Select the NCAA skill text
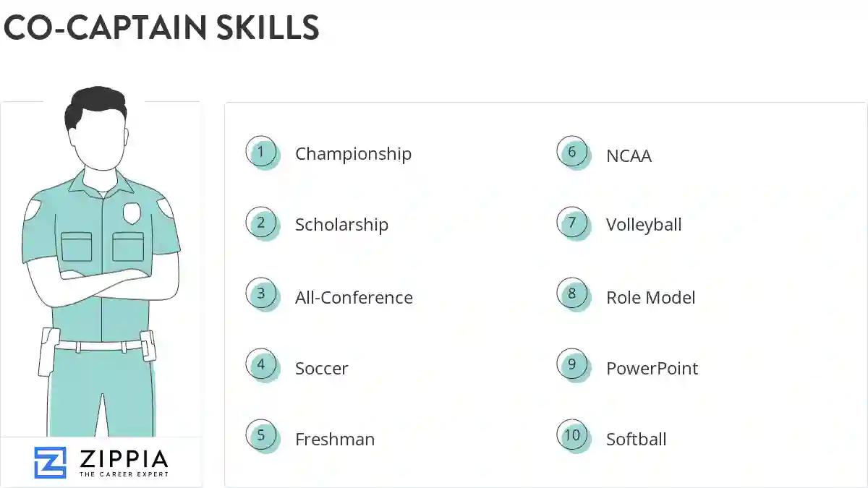Screen dimensions: 868x488 629,155
